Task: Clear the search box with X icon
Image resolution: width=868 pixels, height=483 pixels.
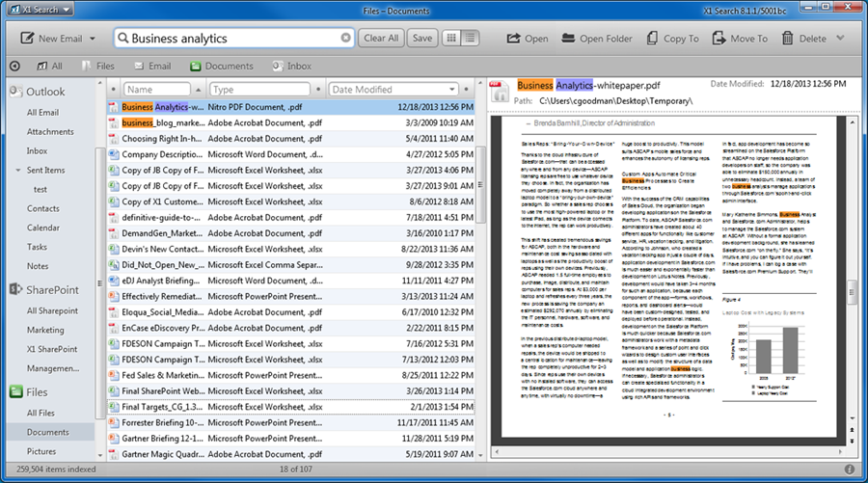Action: (345, 38)
